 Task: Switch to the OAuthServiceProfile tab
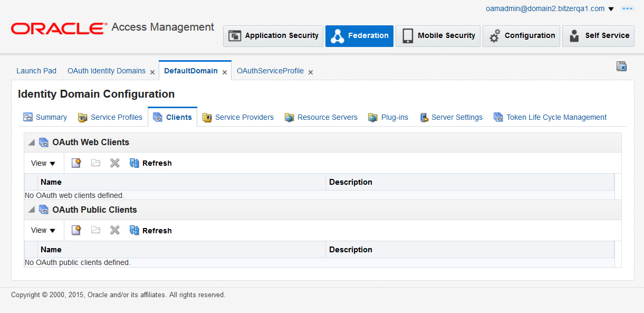pyautogui.click(x=270, y=71)
